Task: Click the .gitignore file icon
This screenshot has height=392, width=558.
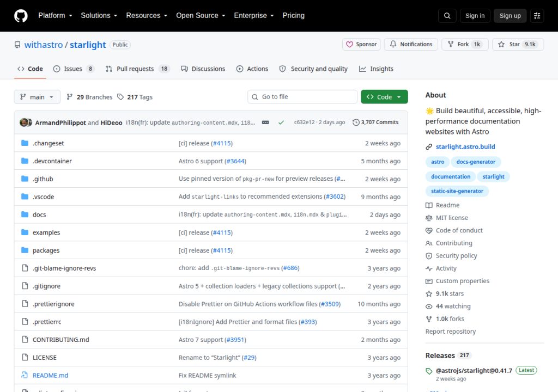Action: coord(25,286)
